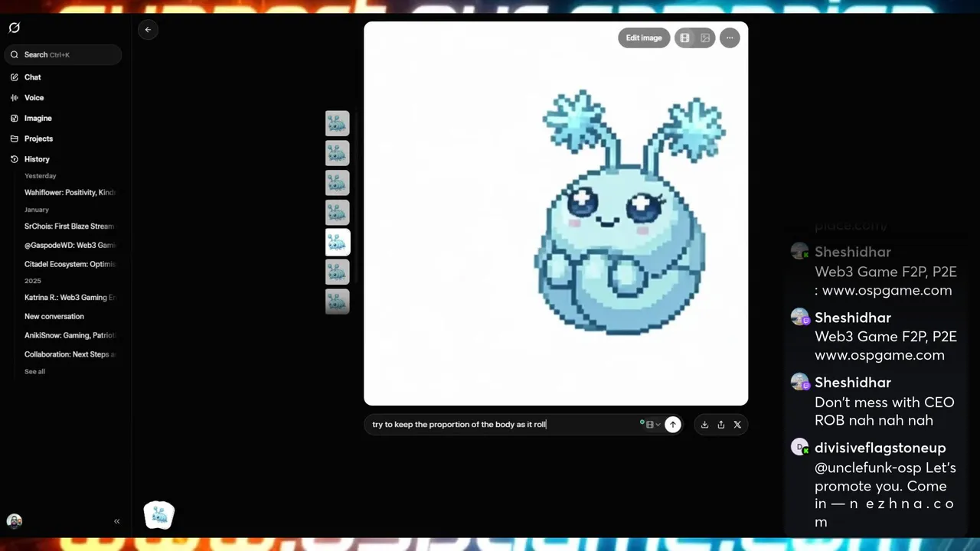Open the Voice section
The width and height of the screenshot is (980, 551).
click(x=34, y=98)
